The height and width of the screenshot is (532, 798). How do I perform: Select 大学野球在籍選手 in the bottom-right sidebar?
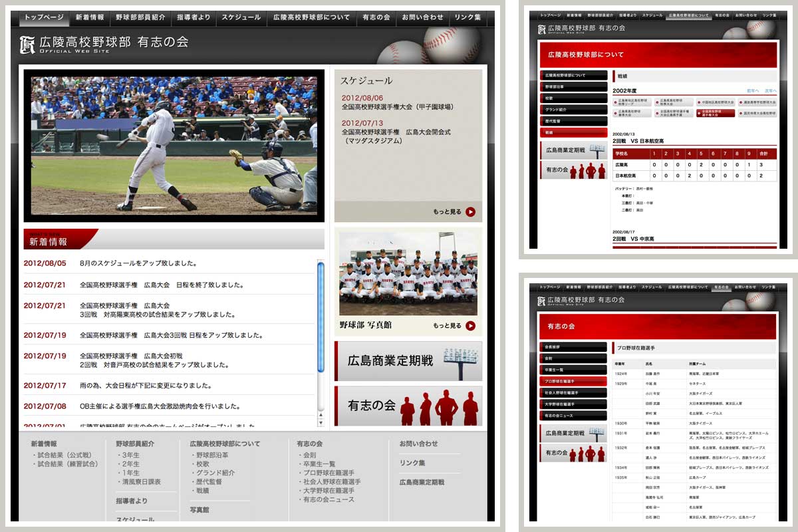pyautogui.click(x=573, y=404)
